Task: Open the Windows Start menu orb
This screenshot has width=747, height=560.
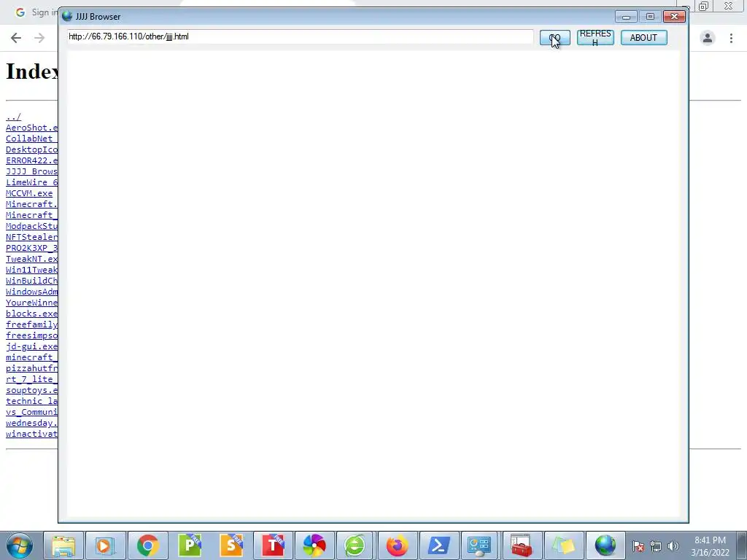Action: point(19,545)
